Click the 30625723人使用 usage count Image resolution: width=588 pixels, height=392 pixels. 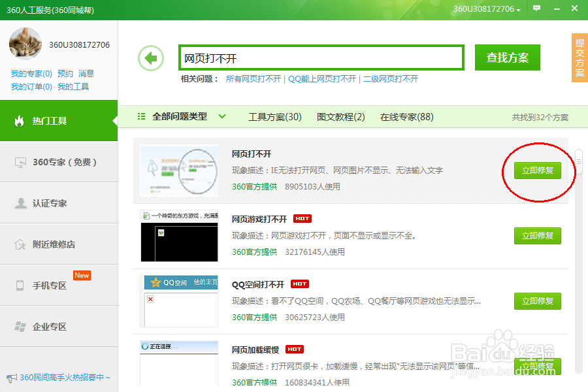[315, 317]
